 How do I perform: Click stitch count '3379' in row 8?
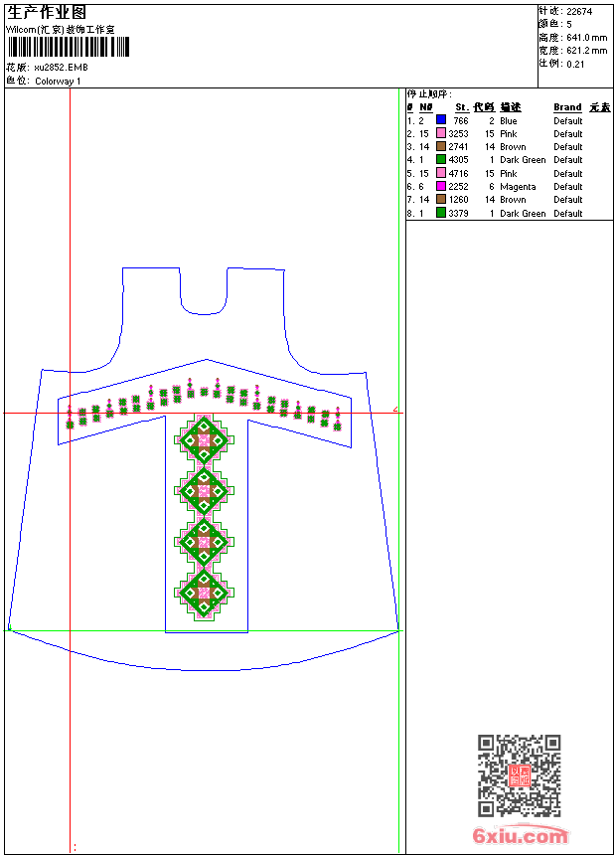point(458,213)
